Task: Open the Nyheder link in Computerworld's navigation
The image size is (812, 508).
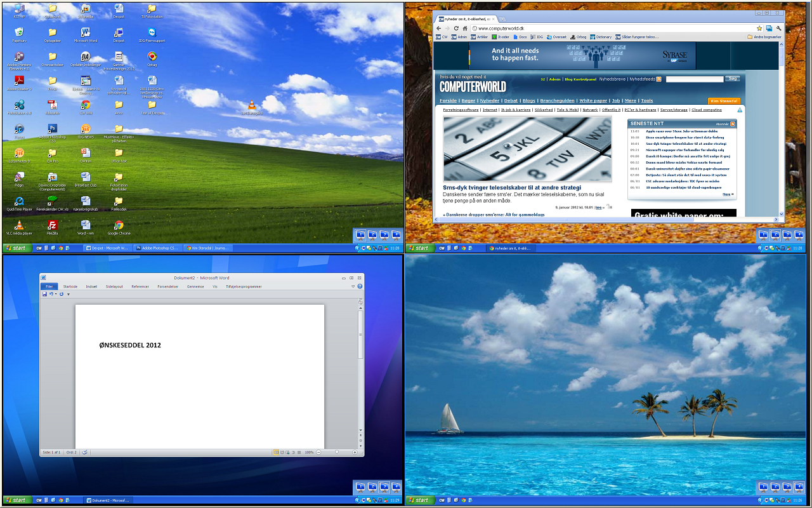Action: point(489,100)
